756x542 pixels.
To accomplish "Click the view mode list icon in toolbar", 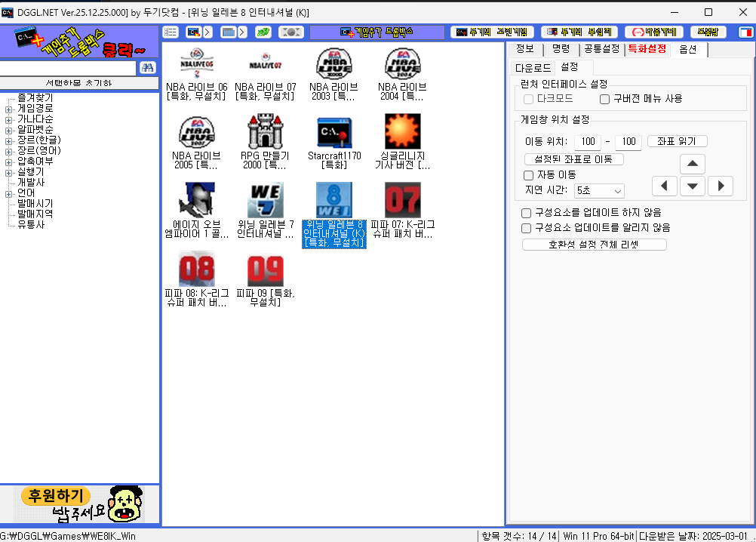I will (171, 32).
